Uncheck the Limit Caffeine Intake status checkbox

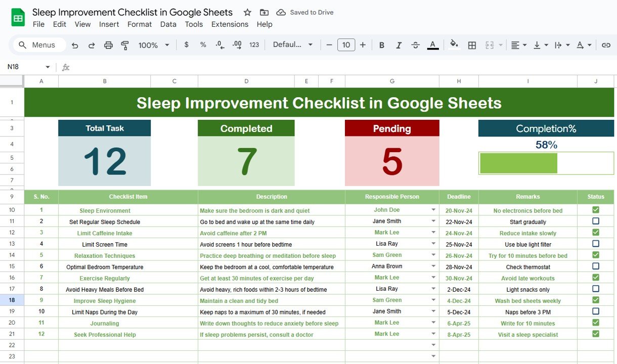596,233
